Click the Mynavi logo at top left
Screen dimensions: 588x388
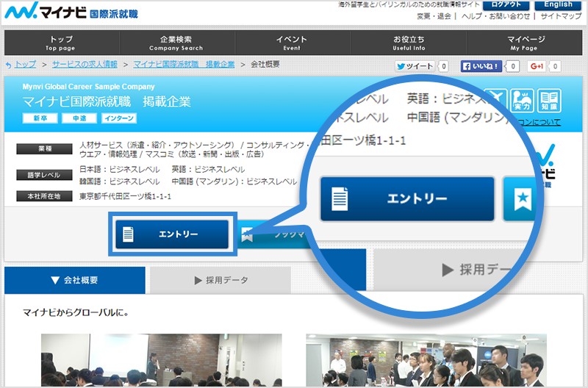[71, 11]
